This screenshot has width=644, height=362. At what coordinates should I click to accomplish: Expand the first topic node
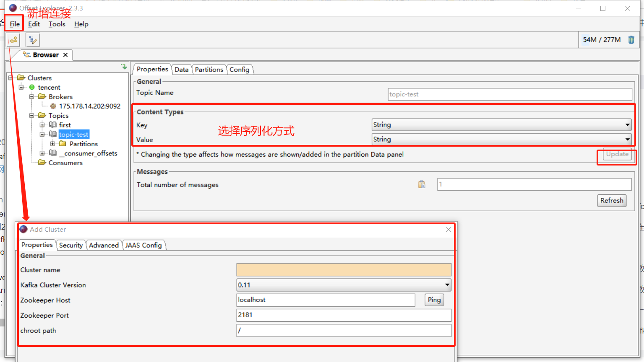coord(42,125)
